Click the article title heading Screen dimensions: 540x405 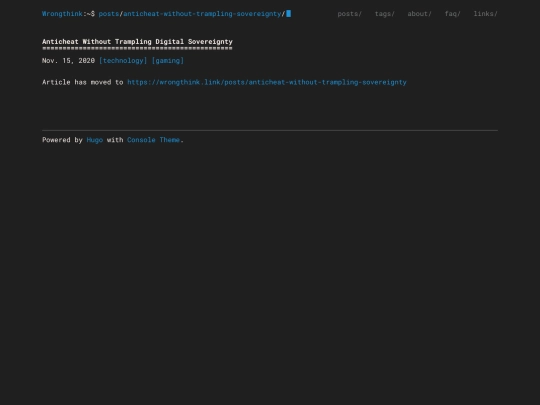coord(137,42)
